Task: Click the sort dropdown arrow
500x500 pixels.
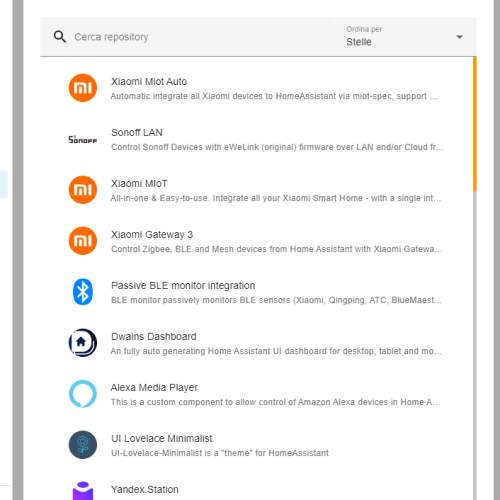Action: [460, 37]
